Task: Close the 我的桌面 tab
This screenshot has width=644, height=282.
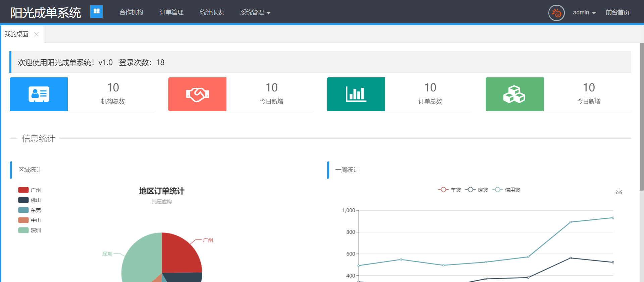Action: pos(37,34)
